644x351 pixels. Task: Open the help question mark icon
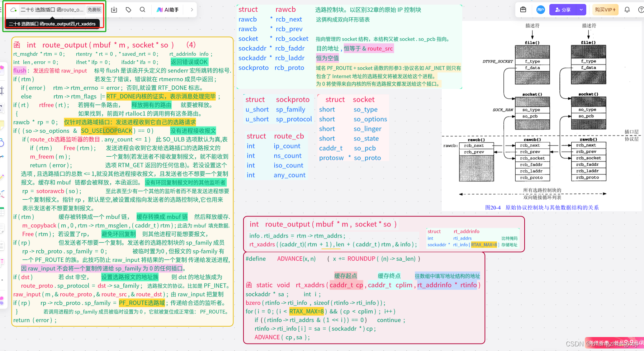(641, 10)
